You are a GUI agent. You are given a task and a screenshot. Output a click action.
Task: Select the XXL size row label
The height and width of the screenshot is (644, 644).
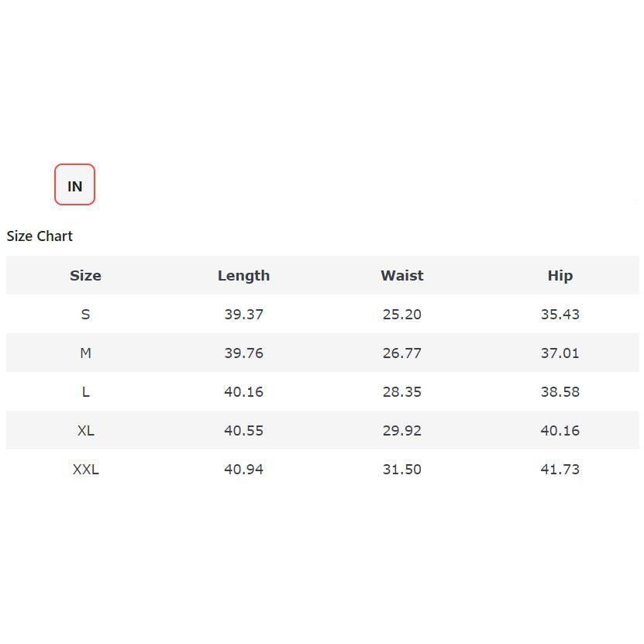85,470
